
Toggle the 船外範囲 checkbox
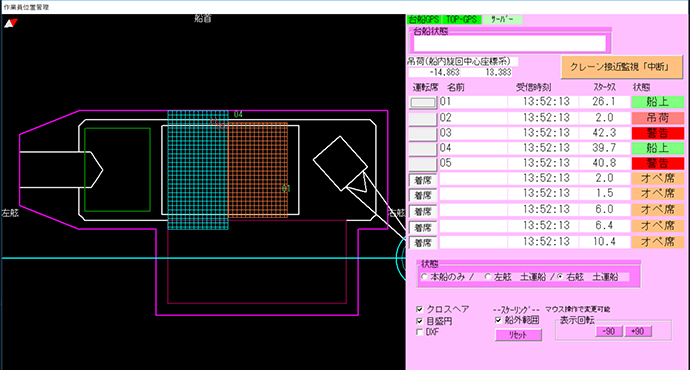tap(498, 320)
